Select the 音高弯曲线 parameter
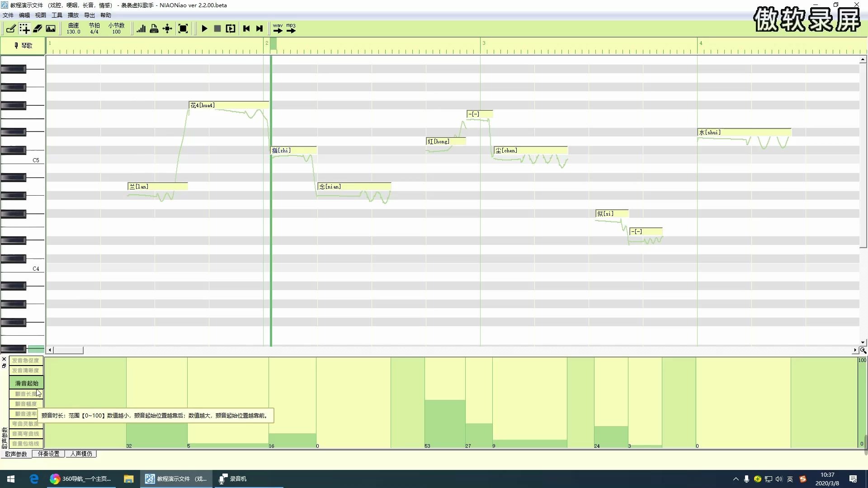868x488 pixels. point(26,434)
